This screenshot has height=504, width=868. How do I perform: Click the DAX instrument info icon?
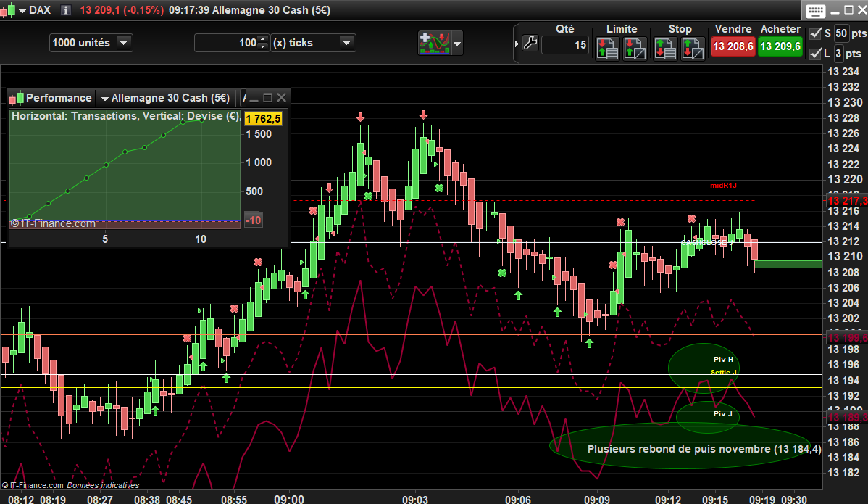[66, 11]
